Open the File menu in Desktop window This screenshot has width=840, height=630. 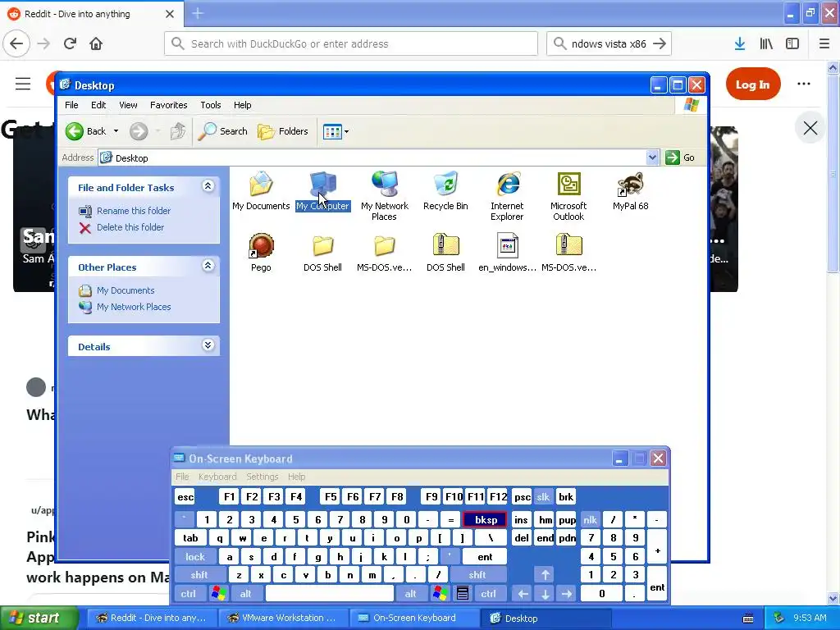pyautogui.click(x=71, y=105)
